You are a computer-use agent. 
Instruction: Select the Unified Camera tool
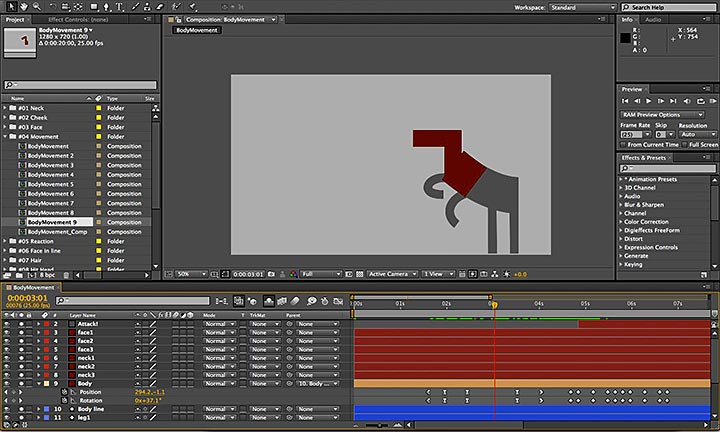coord(65,6)
